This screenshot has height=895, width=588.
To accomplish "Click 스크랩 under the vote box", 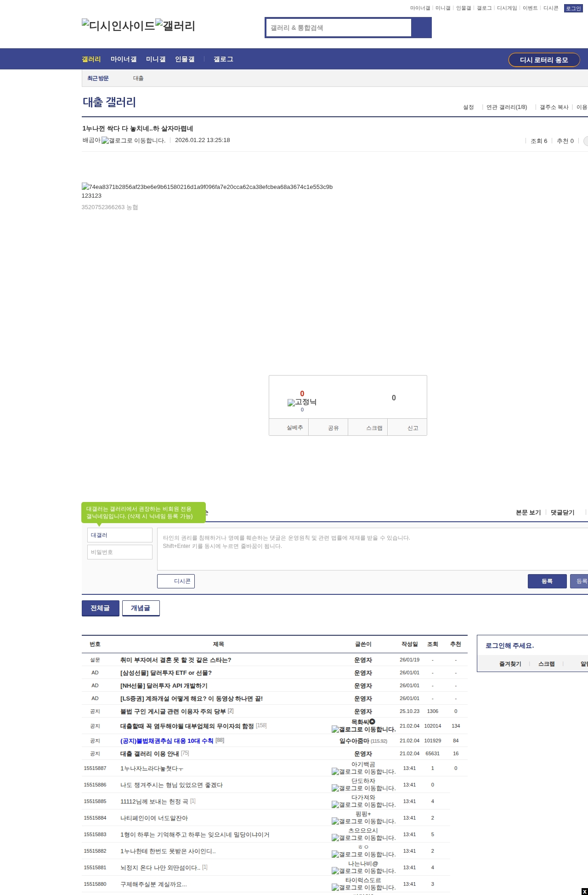I will pyautogui.click(x=368, y=428).
